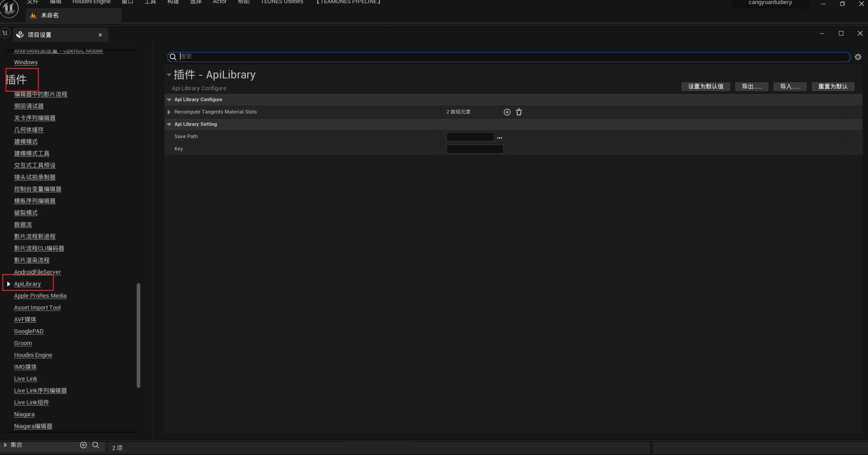Click the Unreal Engine logo in the main window
The image size is (868, 455).
point(9,8)
